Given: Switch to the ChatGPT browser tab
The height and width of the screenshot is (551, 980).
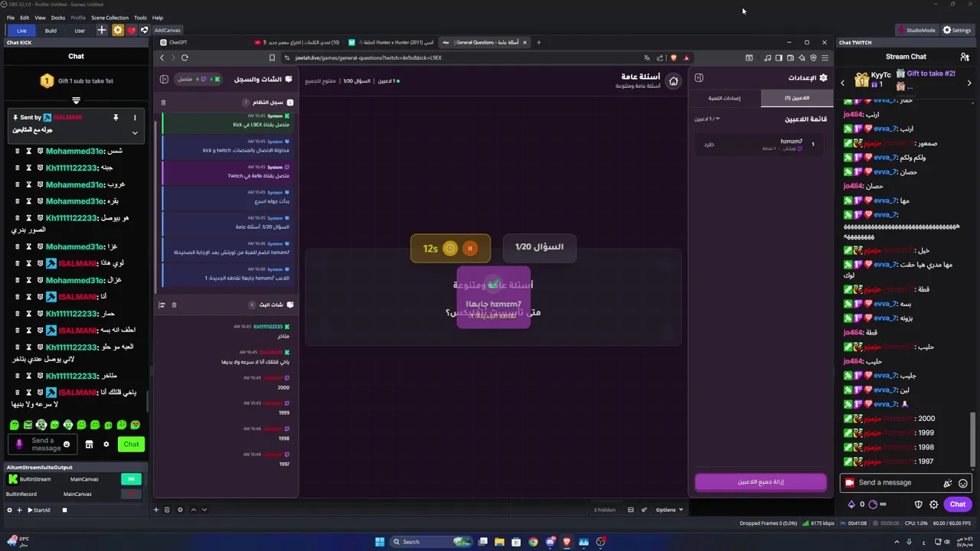Looking at the screenshot, I should (203, 42).
